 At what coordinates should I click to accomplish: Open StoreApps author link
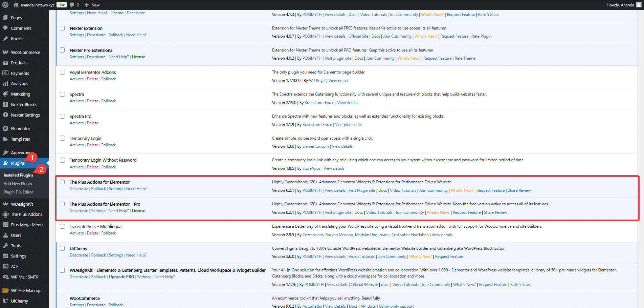tap(311, 168)
